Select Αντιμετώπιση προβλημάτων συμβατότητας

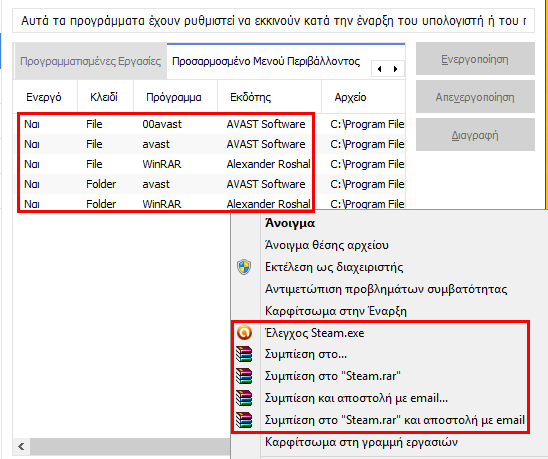click(x=386, y=289)
